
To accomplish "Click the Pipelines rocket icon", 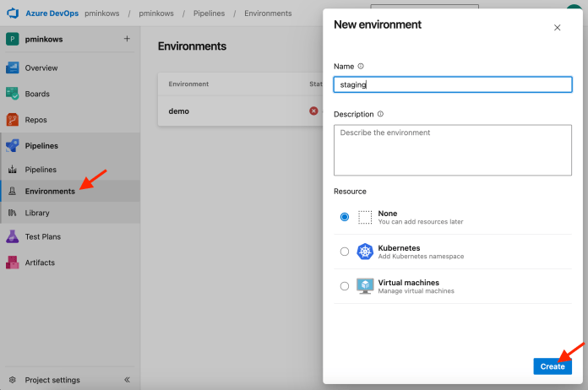I will tap(13, 146).
